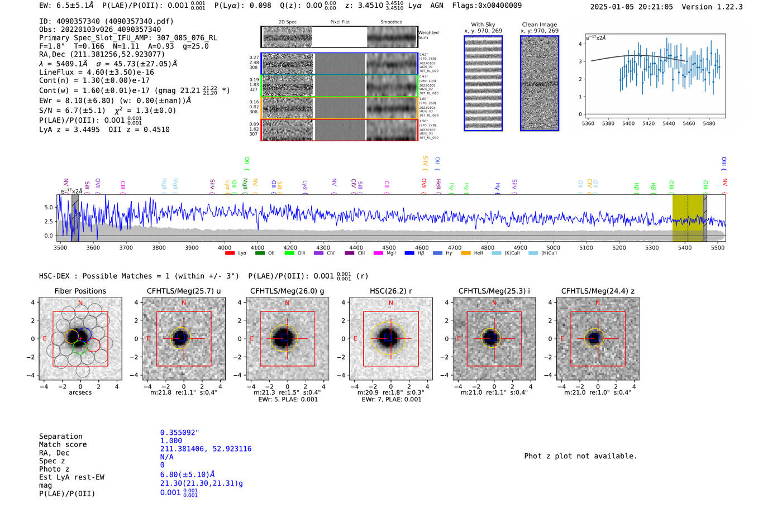
Task: Select the green fiber circle in Fiber Positions
Action: click(79, 347)
